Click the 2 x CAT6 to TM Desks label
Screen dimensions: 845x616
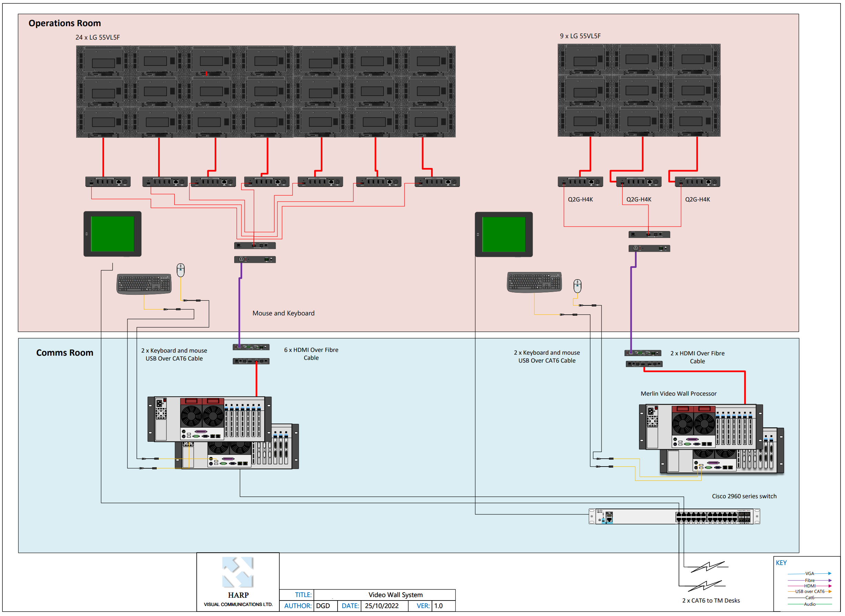pyautogui.click(x=711, y=601)
